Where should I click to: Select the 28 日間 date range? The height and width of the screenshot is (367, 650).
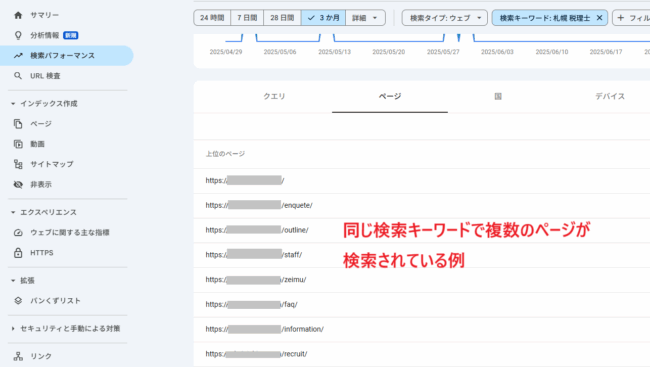click(x=282, y=18)
